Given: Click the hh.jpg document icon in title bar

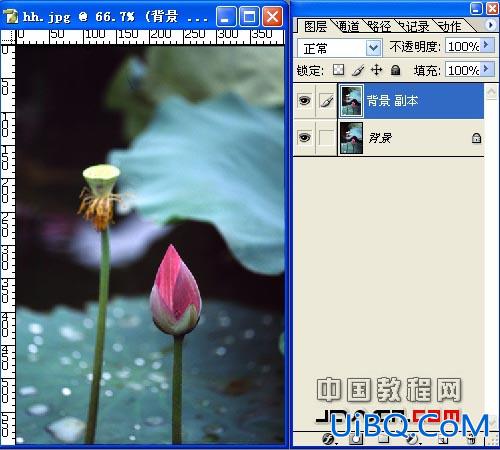Looking at the screenshot, I should [11, 16].
